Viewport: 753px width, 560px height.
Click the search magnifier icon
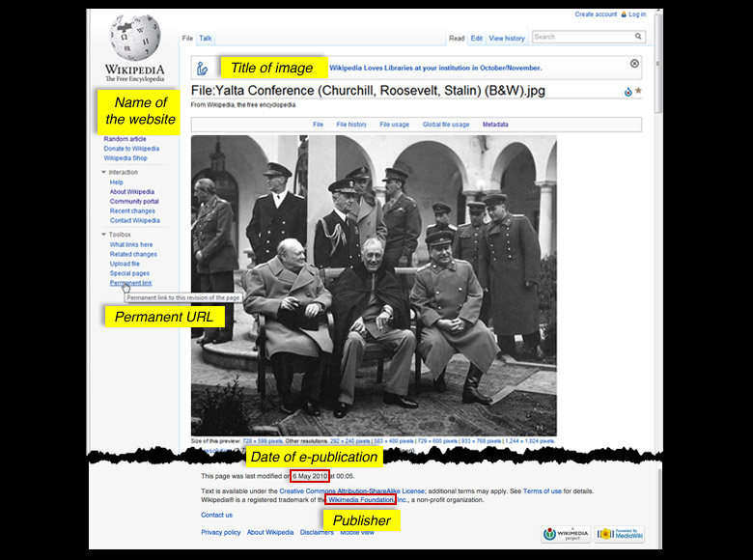point(638,37)
